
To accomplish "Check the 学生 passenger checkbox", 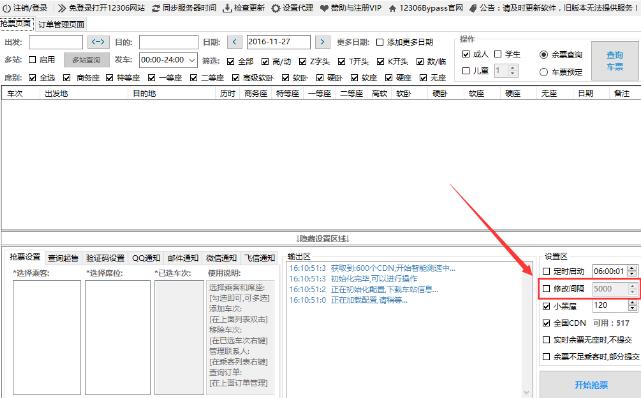I will click(x=498, y=54).
